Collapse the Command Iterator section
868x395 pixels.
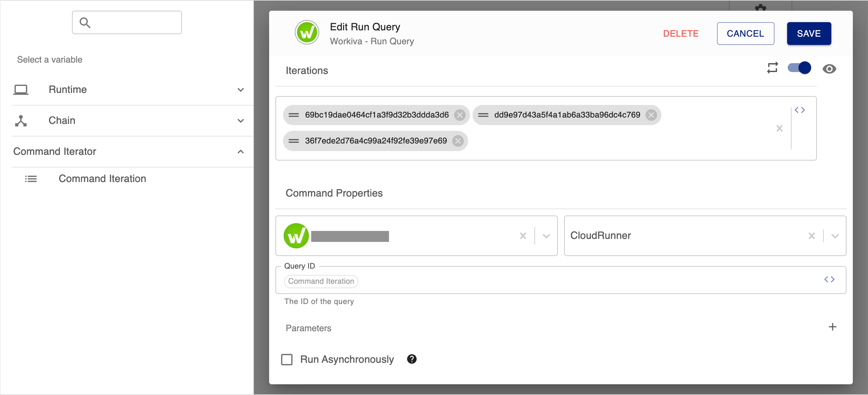[240, 152]
